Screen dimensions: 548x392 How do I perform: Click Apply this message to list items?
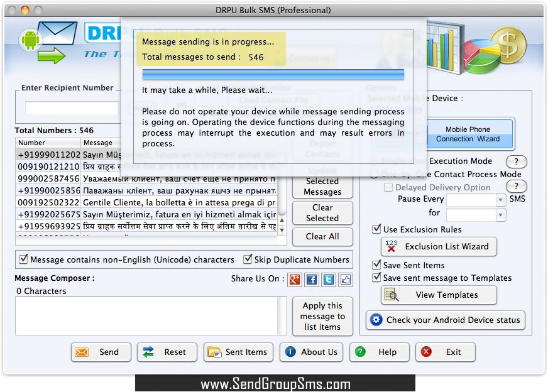coord(322,316)
